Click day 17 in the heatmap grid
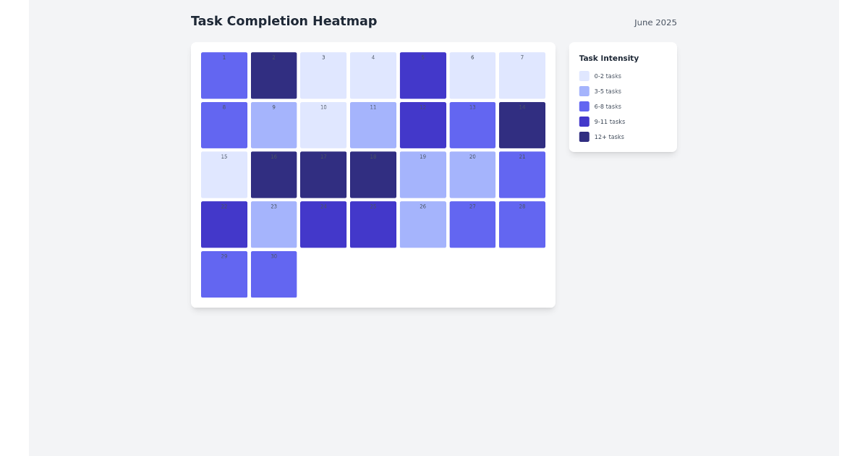868x456 pixels. tap(323, 174)
